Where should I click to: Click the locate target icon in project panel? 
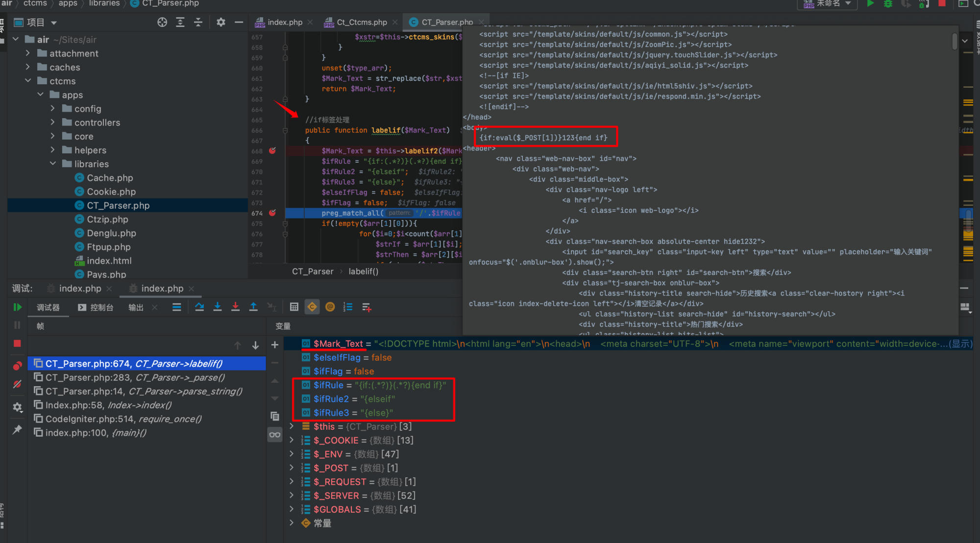[162, 23]
